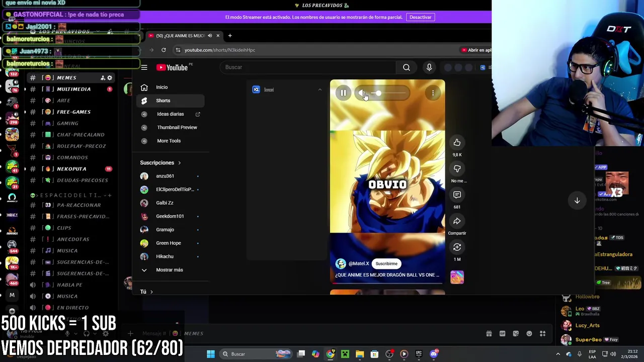Expand the Suscripciones section chevron
The width and height of the screenshot is (644, 362).
point(179,163)
